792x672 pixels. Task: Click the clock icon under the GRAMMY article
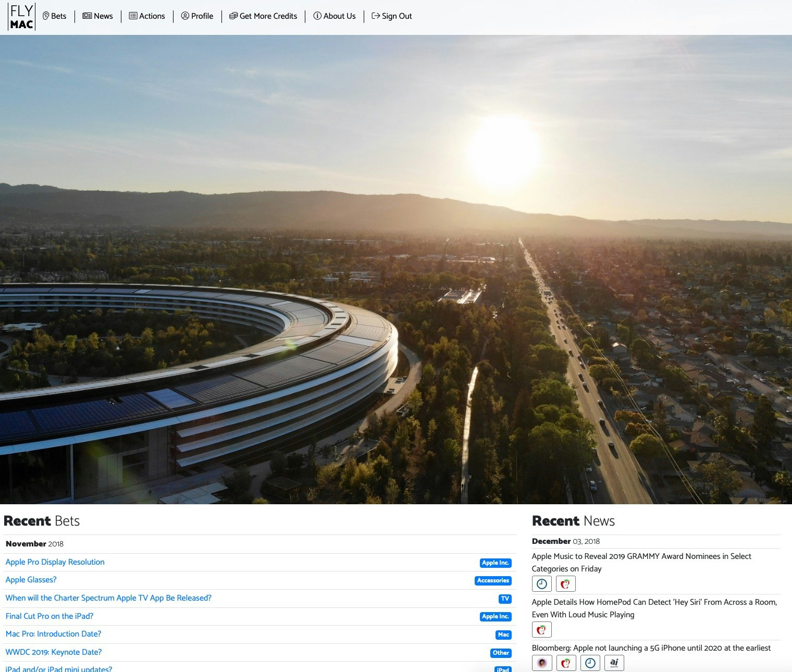pos(541,584)
